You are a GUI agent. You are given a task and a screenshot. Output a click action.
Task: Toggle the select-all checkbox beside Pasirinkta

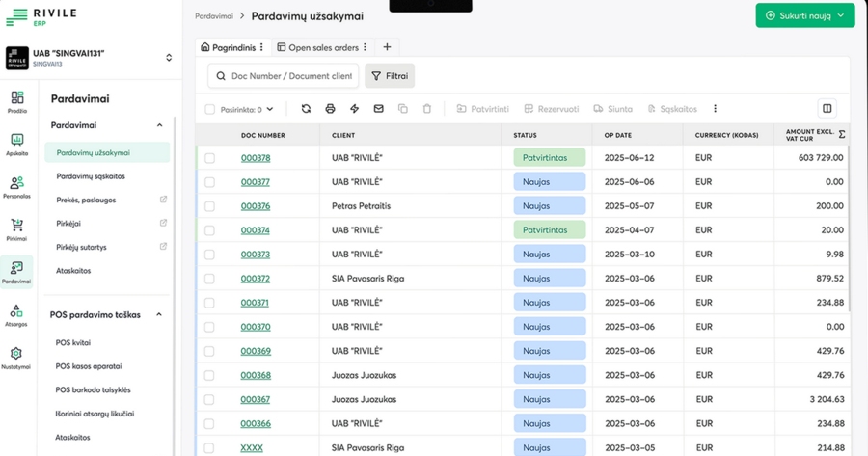210,110
